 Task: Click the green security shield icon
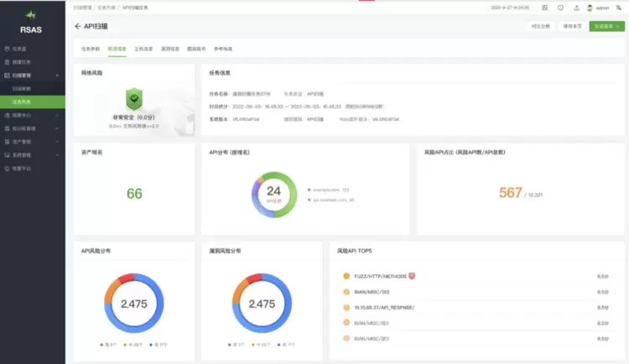click(x=134, y=98)
